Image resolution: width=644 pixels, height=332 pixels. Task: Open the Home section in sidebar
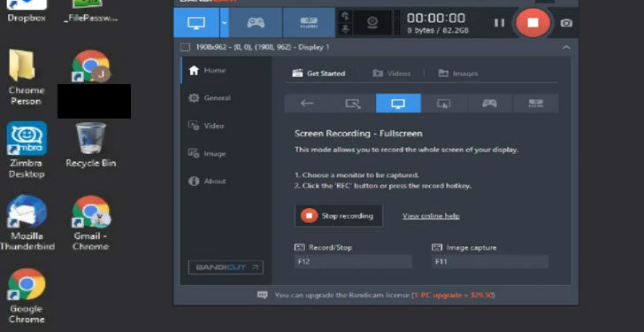207,70
